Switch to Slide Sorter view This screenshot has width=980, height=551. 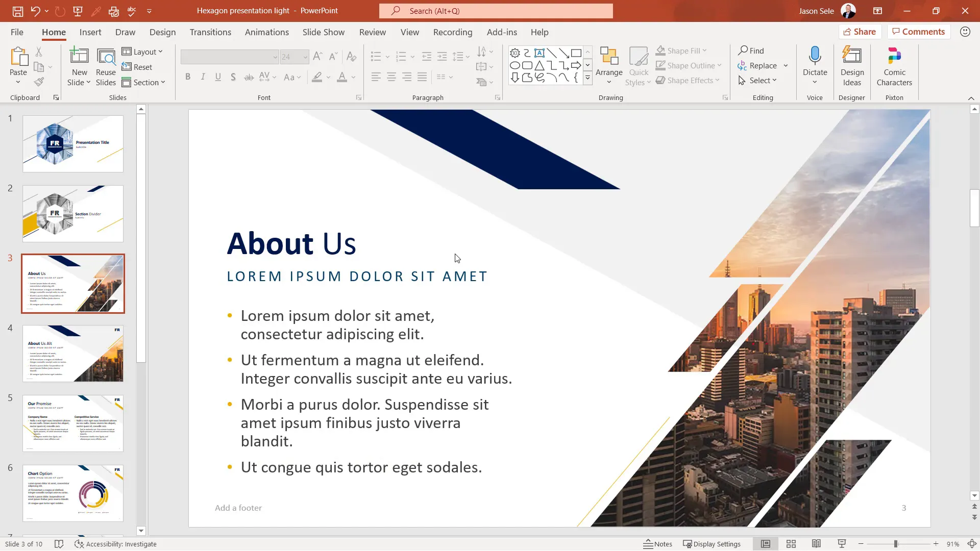pyautogui.click(x=791, y=544)
